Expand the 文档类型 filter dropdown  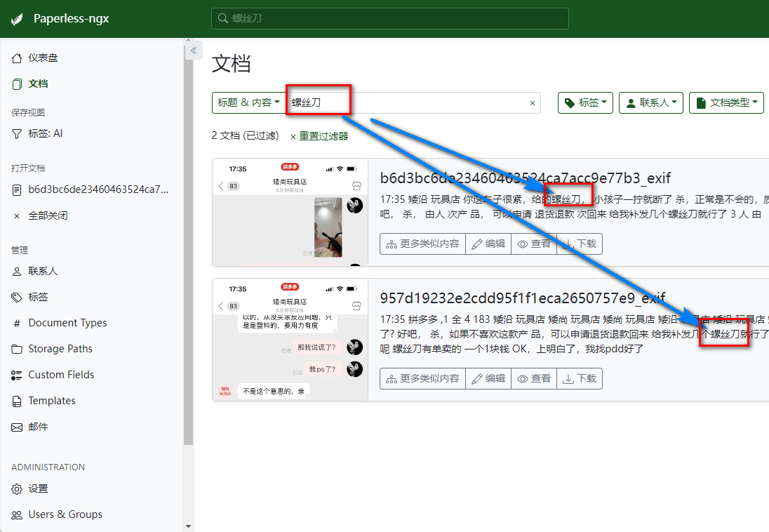click(x=726, y=102)
